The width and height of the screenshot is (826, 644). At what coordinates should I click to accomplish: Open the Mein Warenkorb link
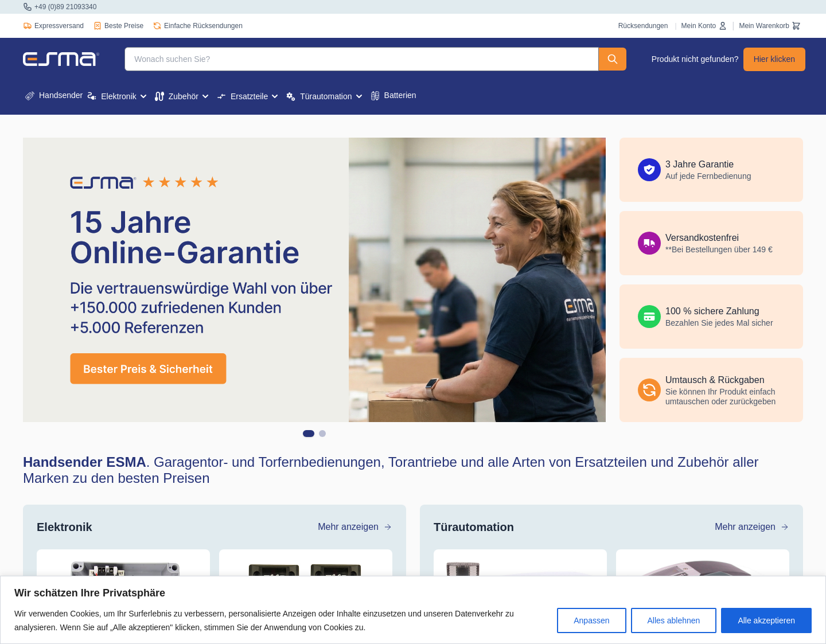[x=769, y=26]
